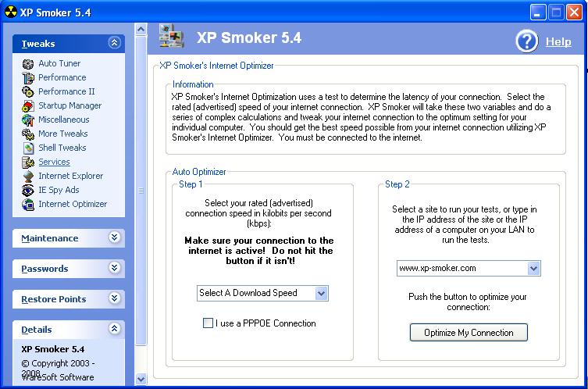Expand the Maintenance panel
The width and height of the screenshot is (588, 389).
click(114, 237)
